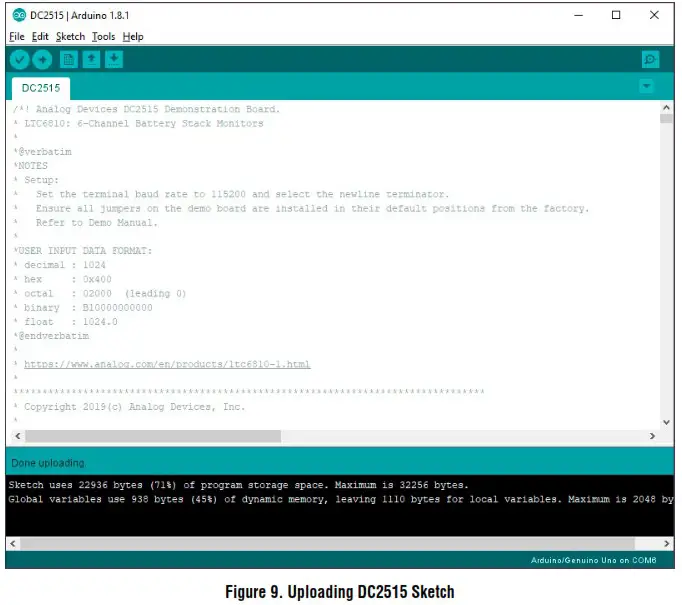
Task: Click console horizontal scrollbar left arrow
Action: point(13,543)
